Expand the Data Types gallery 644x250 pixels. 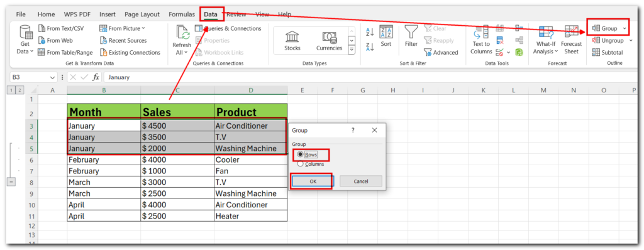tap(352, 50)
